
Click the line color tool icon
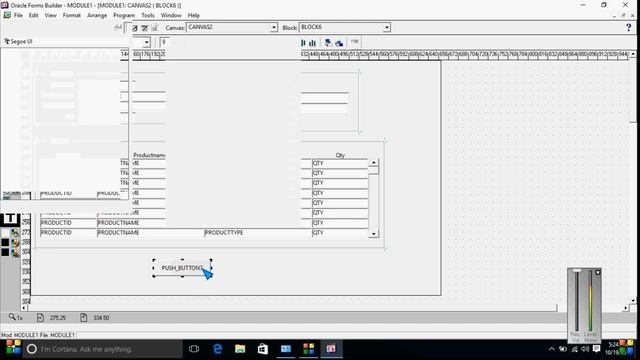[15, 243]
